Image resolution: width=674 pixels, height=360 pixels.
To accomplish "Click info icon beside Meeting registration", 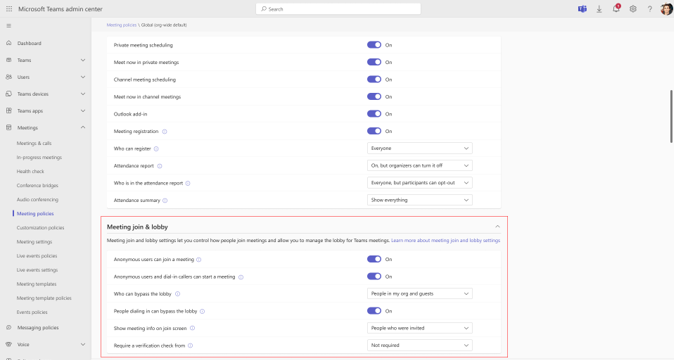I will [x=164, y=131].
